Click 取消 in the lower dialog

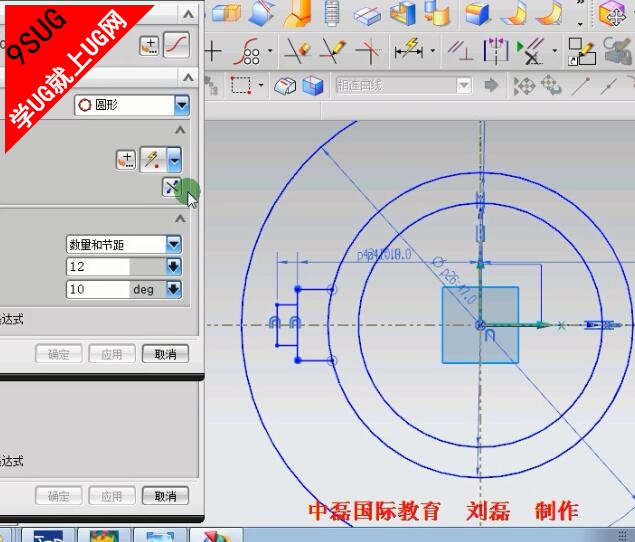point(165,495)
